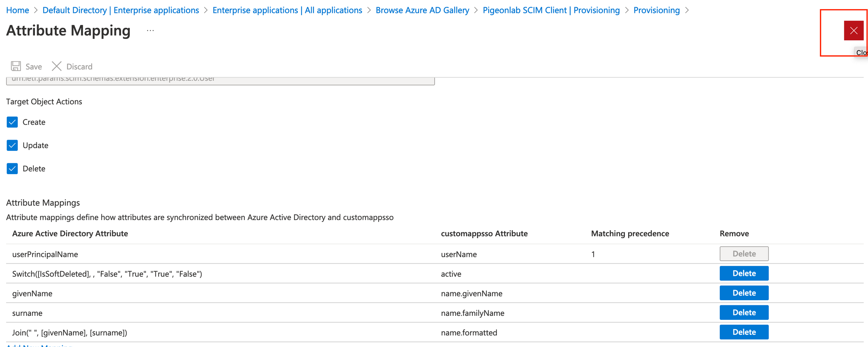Image resolution: width=868 pixels, height=347 pixels.
Task: Click the name.givenName target cell
Action: 472,293
